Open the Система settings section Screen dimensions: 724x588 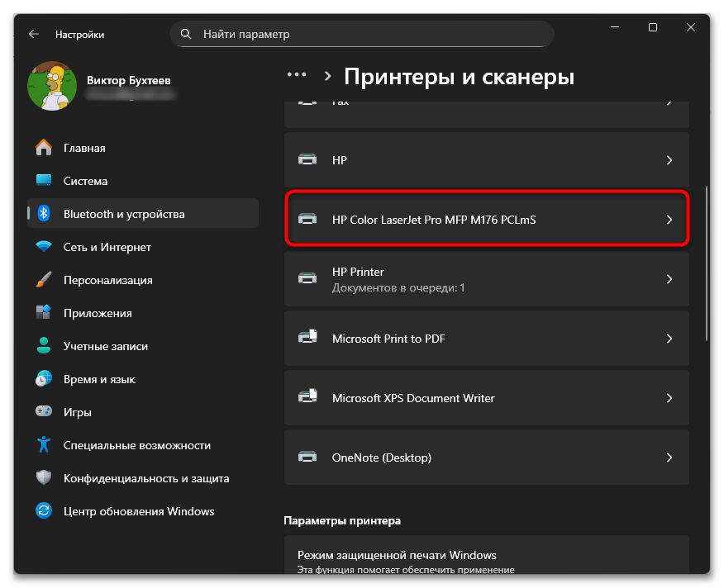click(x=143, y=181)
